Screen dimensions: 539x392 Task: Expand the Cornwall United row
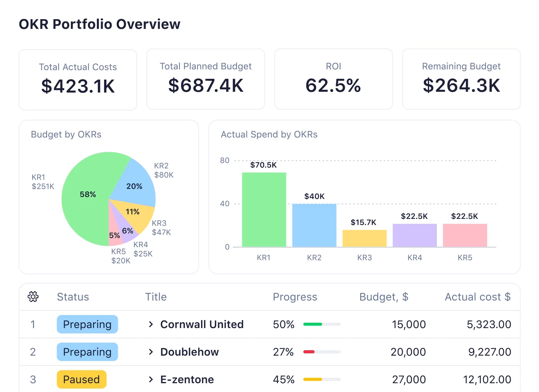[150, 324]
